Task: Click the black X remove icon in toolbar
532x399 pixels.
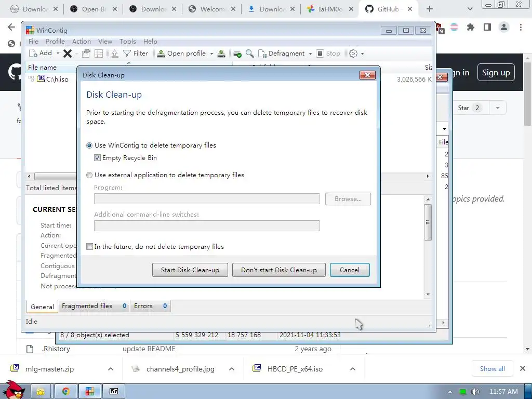Action: coord(68,54)
